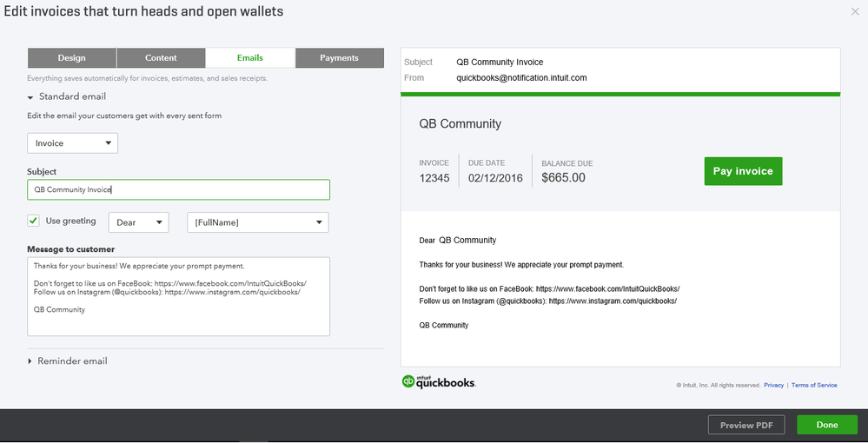Click the Preview PDF button

(x=746, y=425)
